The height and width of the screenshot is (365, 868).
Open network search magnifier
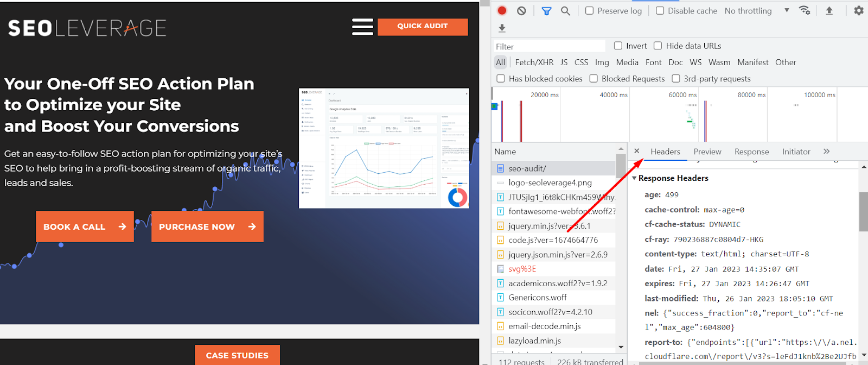coord(565,11)
